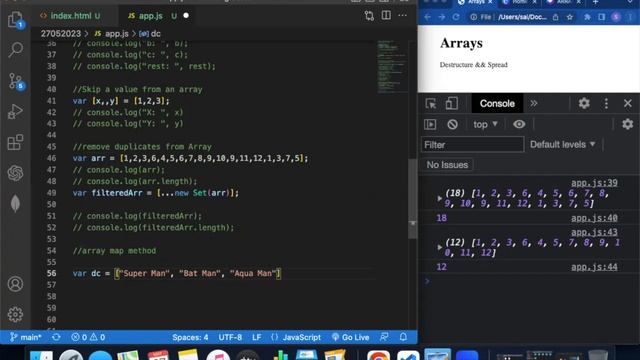Open the app.js:43 source link
Screen dimensions: 640x360
pyautogui.click(x=594, y=232)
